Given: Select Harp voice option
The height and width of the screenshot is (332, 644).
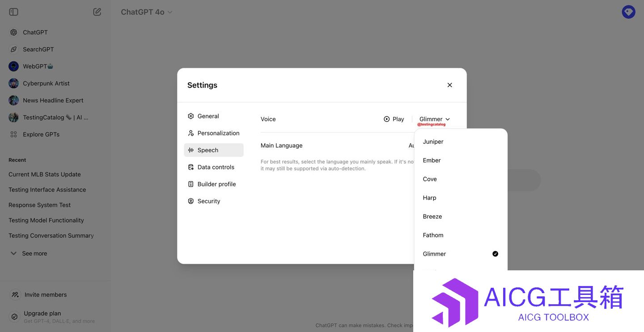Looking at the screenshot, I should [x=461, y=198].
